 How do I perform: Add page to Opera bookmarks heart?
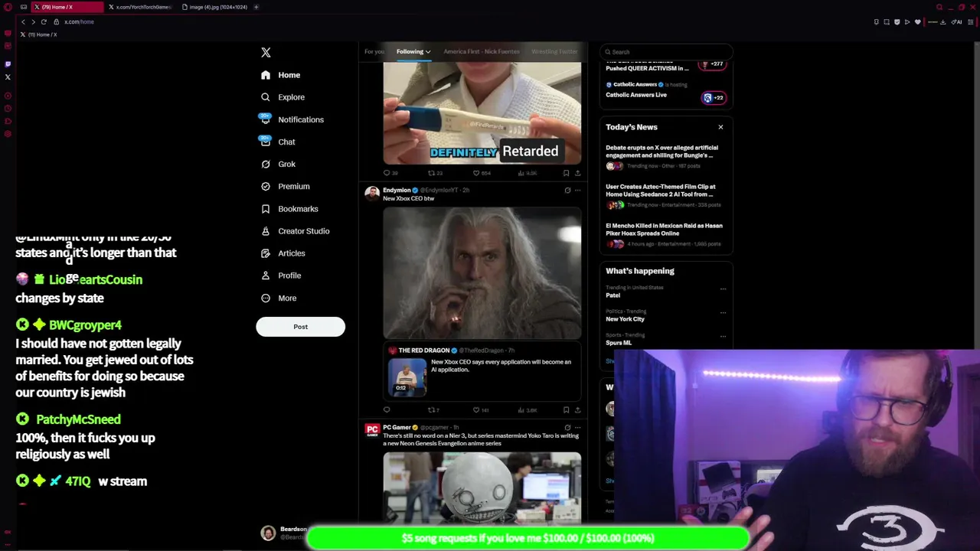pos(917,21)
